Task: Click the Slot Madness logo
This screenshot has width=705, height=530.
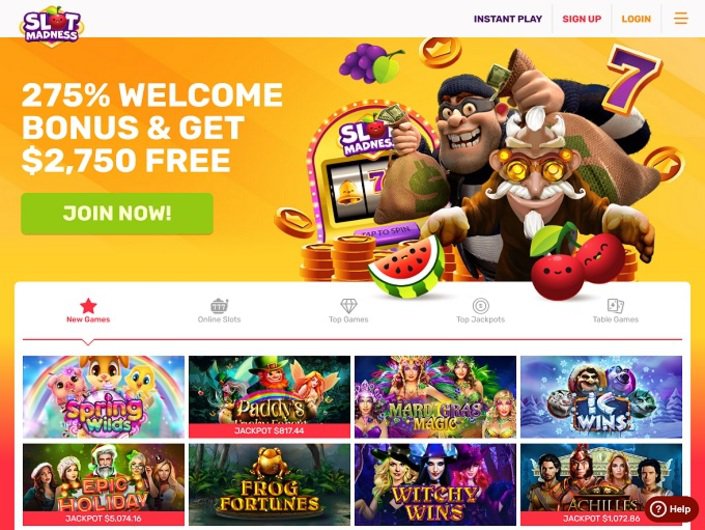Action: pos(52,25)
